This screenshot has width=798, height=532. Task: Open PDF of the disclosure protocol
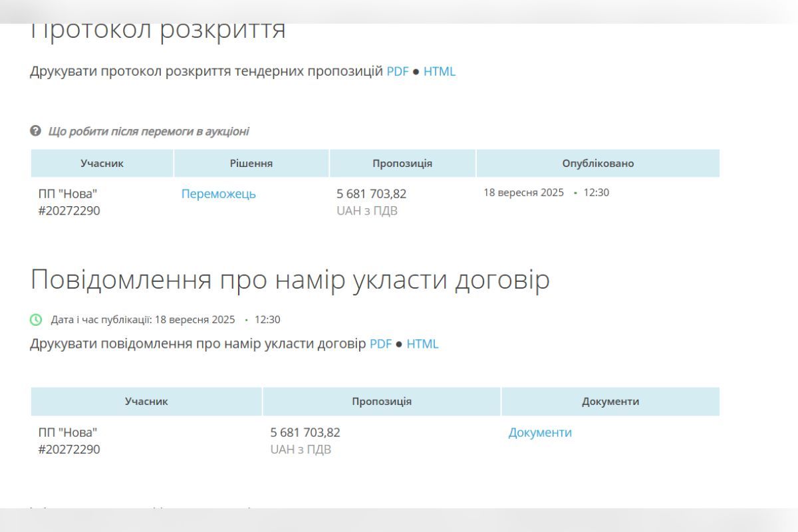click(x=398, y=71)
